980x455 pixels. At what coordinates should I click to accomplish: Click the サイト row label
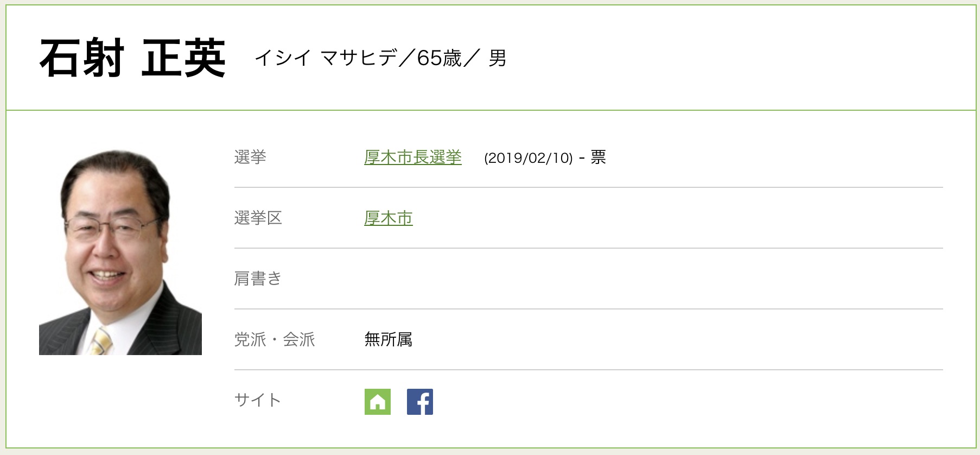coord(258,401)
